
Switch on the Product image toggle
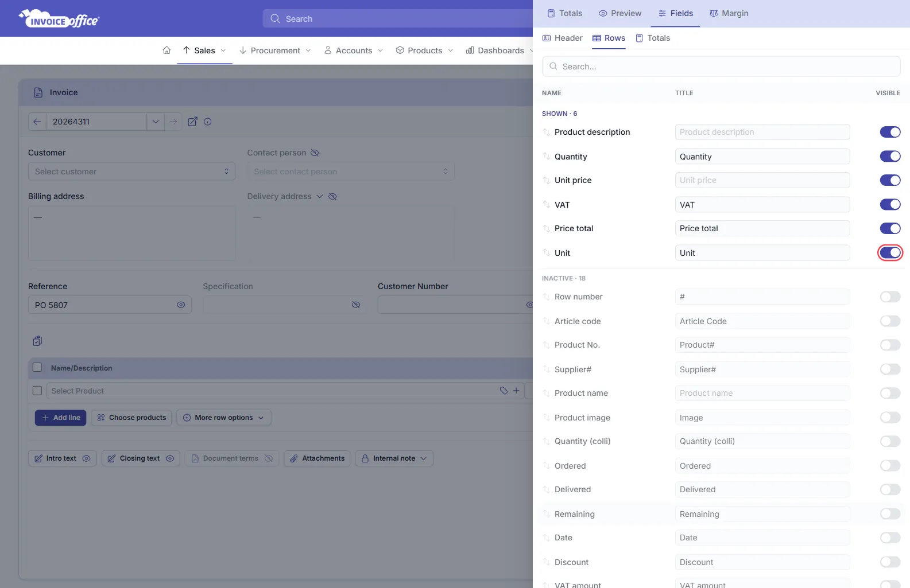pos(890,418)
